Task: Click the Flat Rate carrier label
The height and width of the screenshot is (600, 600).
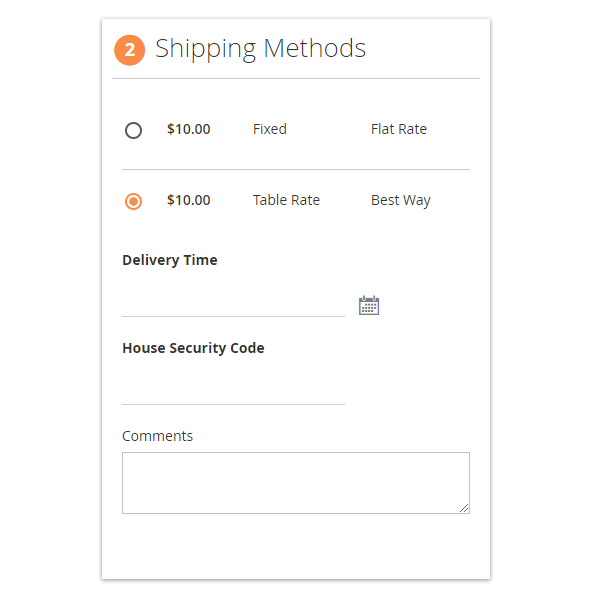Action: tap(398, 129)
